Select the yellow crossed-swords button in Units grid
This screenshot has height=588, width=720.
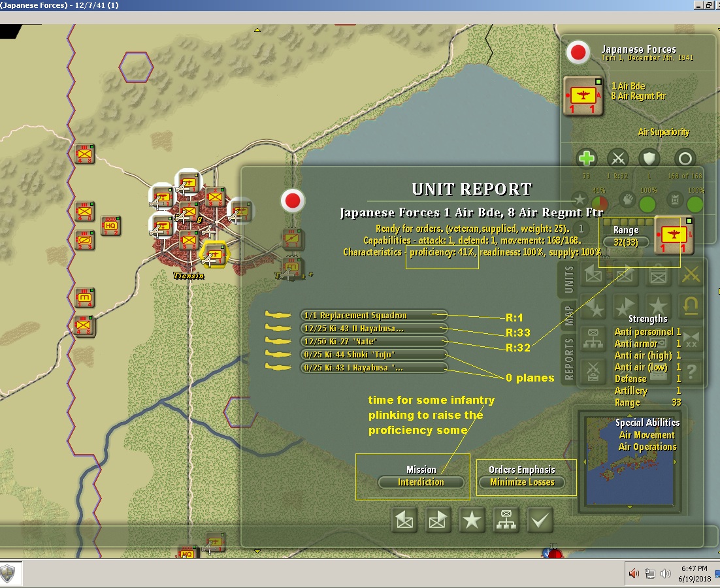[x=691, y=275]
